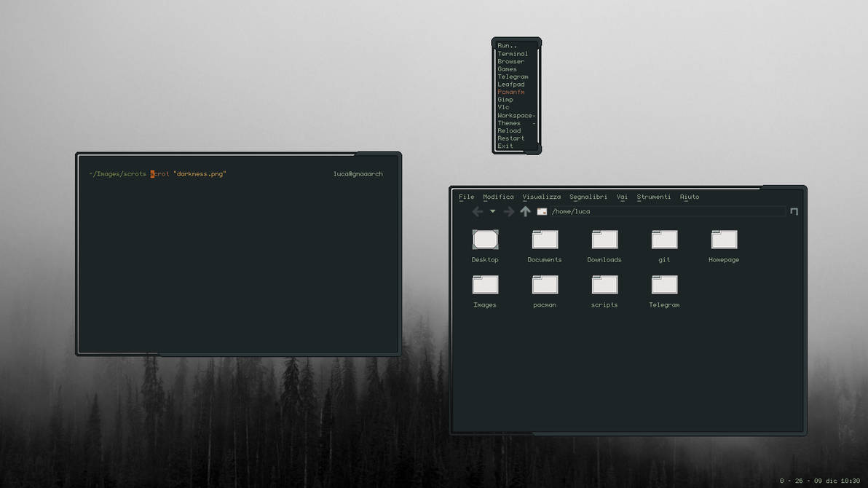Open the back-history dropdown arrow
This screenshot has height=488, width=868.
coord(492,211)
